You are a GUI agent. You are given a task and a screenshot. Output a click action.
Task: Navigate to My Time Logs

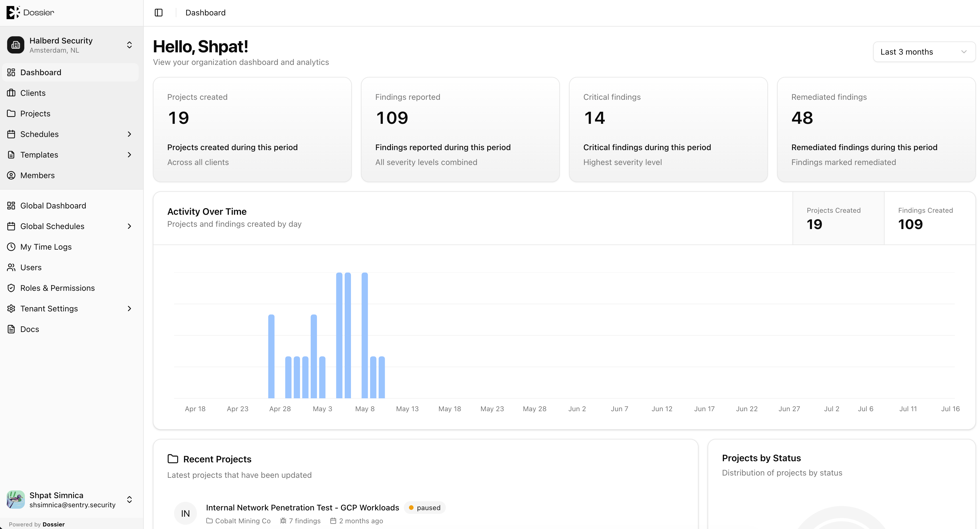[70, 246]
